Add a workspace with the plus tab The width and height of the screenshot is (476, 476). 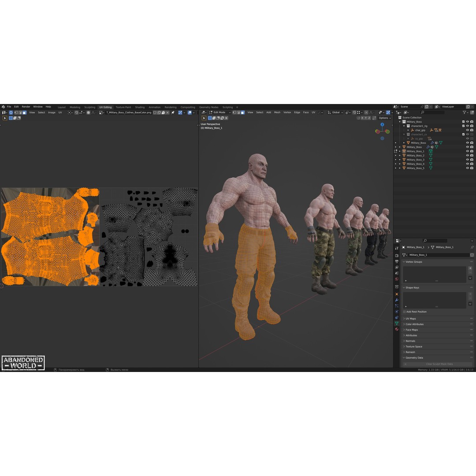coord(238,107)
